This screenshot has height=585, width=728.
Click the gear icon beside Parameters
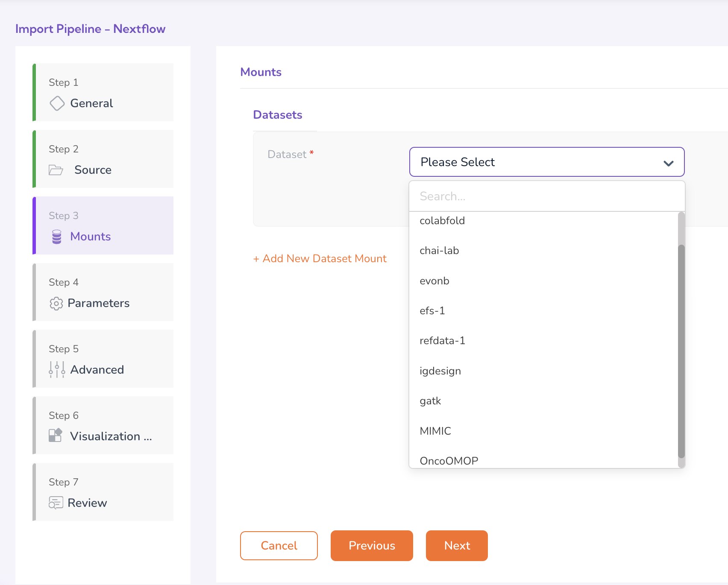tap(56, 303)
